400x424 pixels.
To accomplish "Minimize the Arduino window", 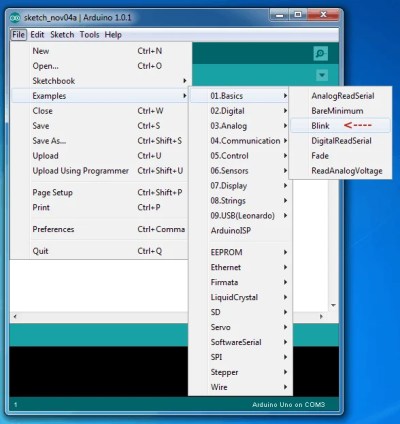I will [x=280, y=15].
